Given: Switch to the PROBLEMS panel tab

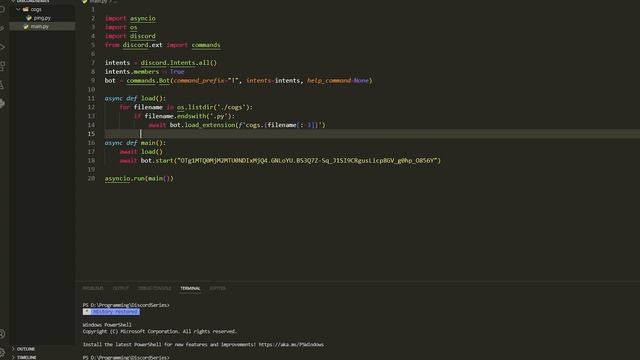Looking at the screenshot, I should coord(93,288).
